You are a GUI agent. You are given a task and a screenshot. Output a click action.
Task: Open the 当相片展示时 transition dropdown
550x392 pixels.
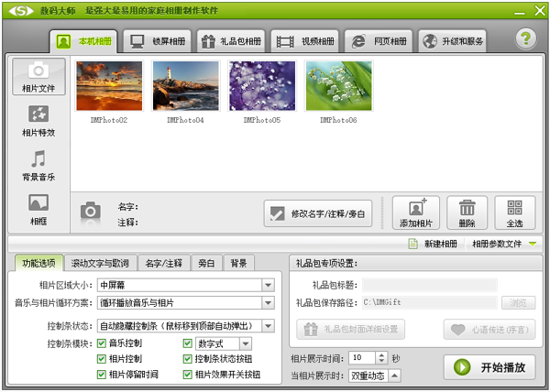[x=393, y=376]
